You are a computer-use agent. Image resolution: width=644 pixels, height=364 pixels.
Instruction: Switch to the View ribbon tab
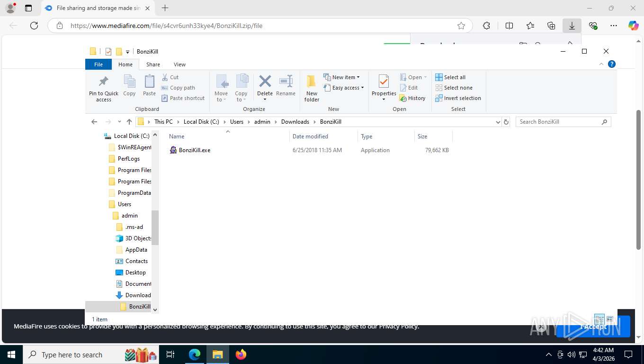coord(179,64)
